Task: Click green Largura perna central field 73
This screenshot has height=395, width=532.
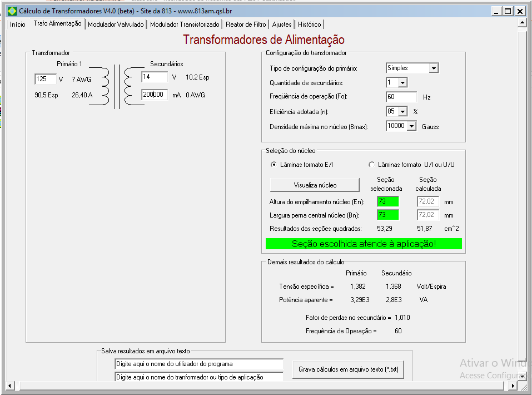Action: [x=388, y=215]
